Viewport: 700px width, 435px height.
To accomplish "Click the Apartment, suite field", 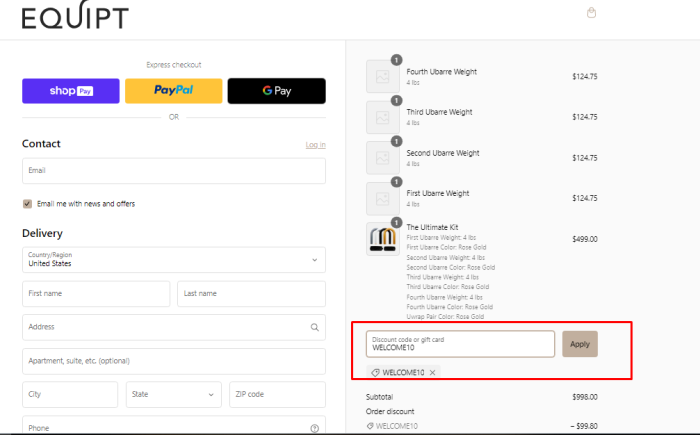I will click(x=174, y=361).
